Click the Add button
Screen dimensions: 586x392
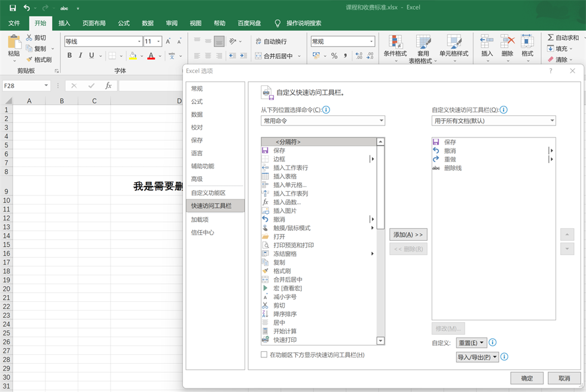(x=408, y=235)
